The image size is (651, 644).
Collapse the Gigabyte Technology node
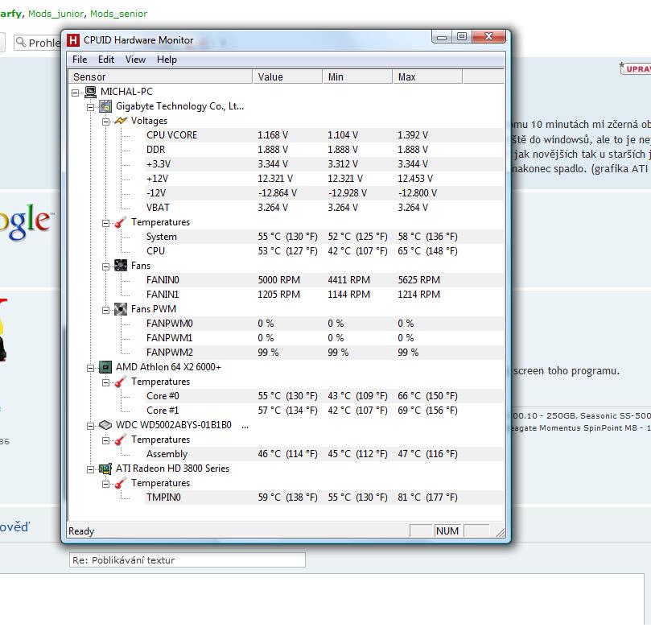point(90,107)
